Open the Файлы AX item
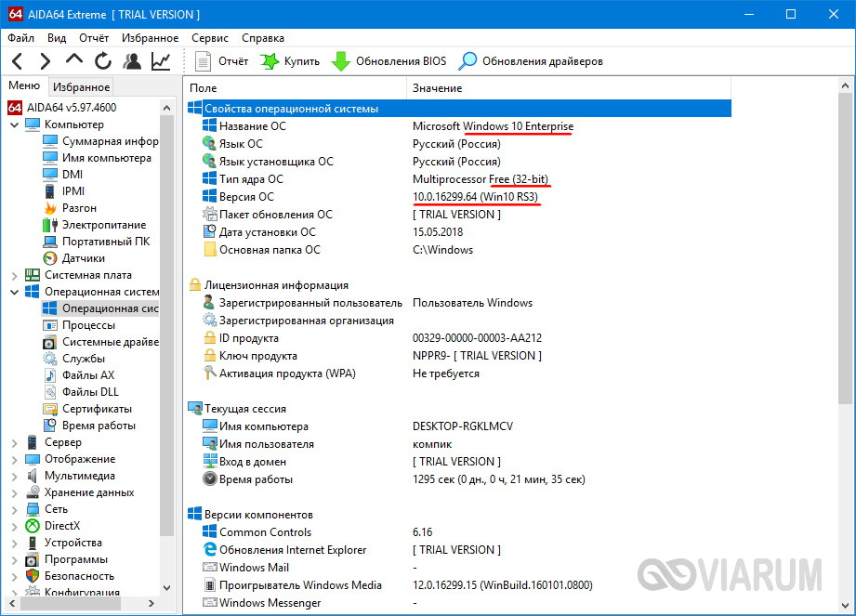 [x=79, y=375]
